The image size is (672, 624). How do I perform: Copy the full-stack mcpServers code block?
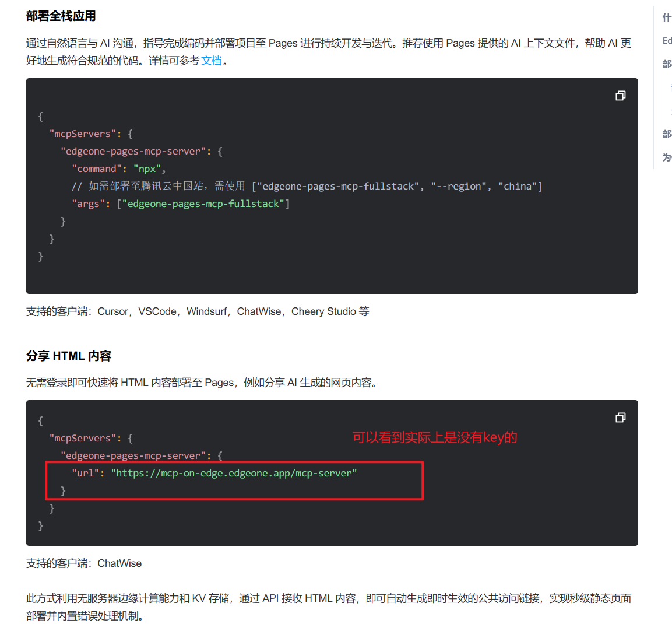tap(620, 96)
